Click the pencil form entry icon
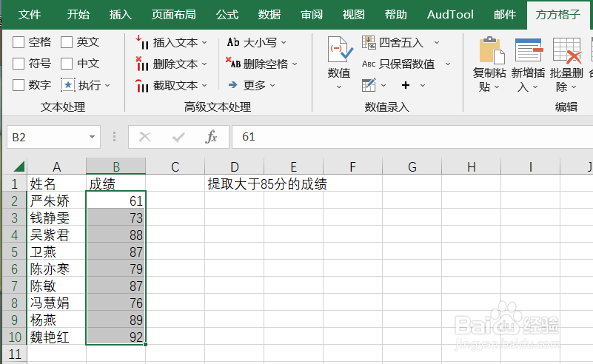 pos(369,85)
